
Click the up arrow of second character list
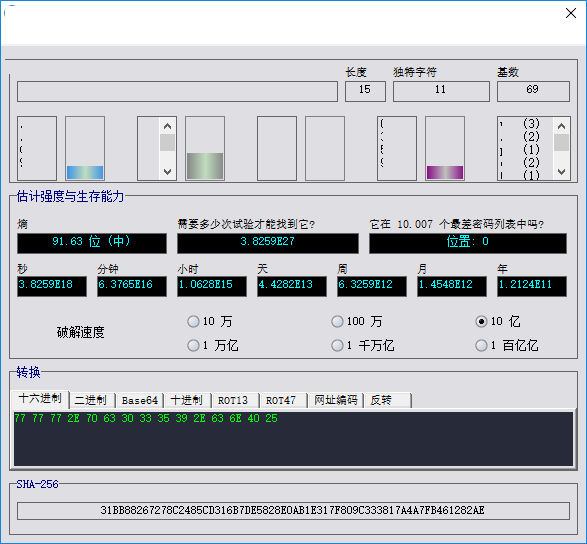coord(167,126)
